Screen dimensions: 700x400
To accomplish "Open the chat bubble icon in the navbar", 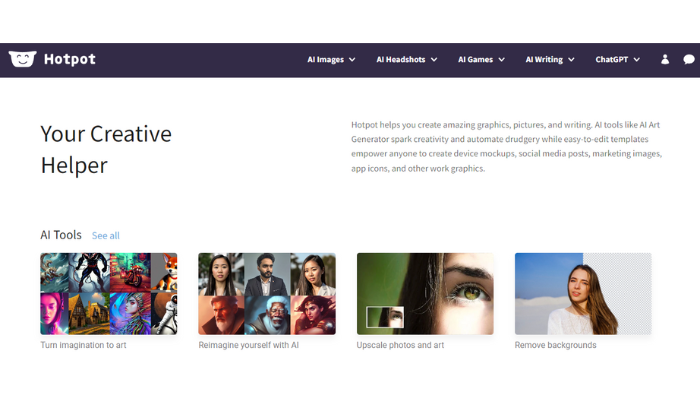I will [x=689, y=59].
